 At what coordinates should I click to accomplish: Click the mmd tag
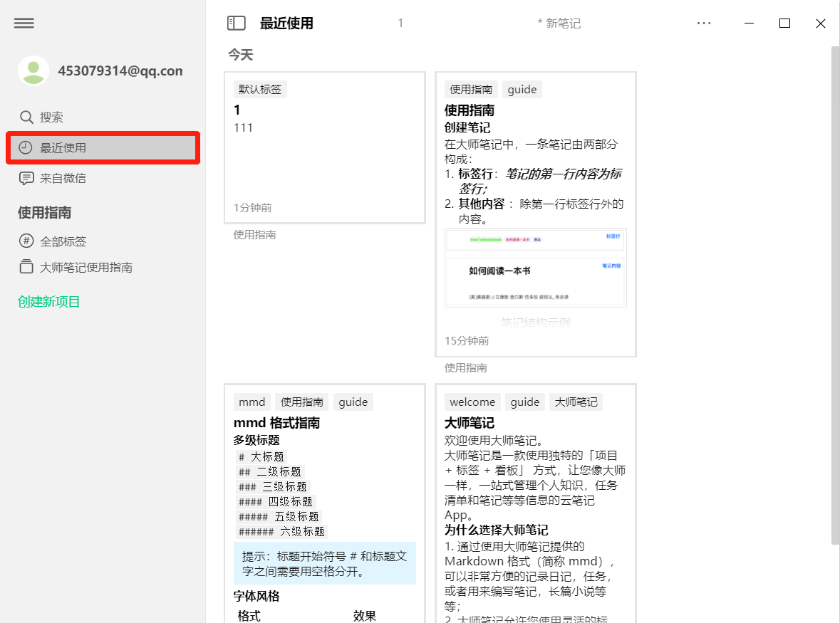coord(252,402)
